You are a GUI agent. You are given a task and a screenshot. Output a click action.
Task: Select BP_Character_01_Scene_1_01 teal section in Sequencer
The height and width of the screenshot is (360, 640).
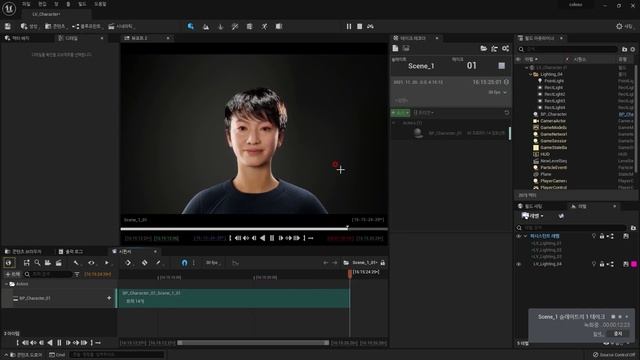233,298
